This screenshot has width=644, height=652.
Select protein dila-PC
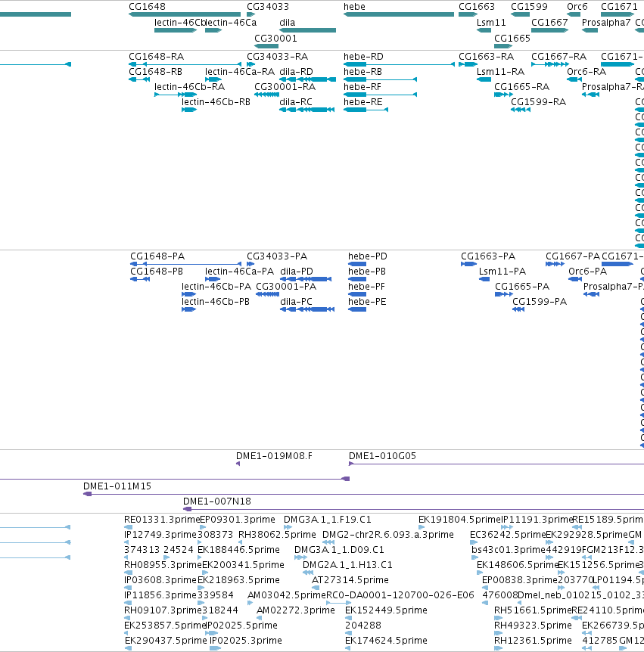point(296,302)
